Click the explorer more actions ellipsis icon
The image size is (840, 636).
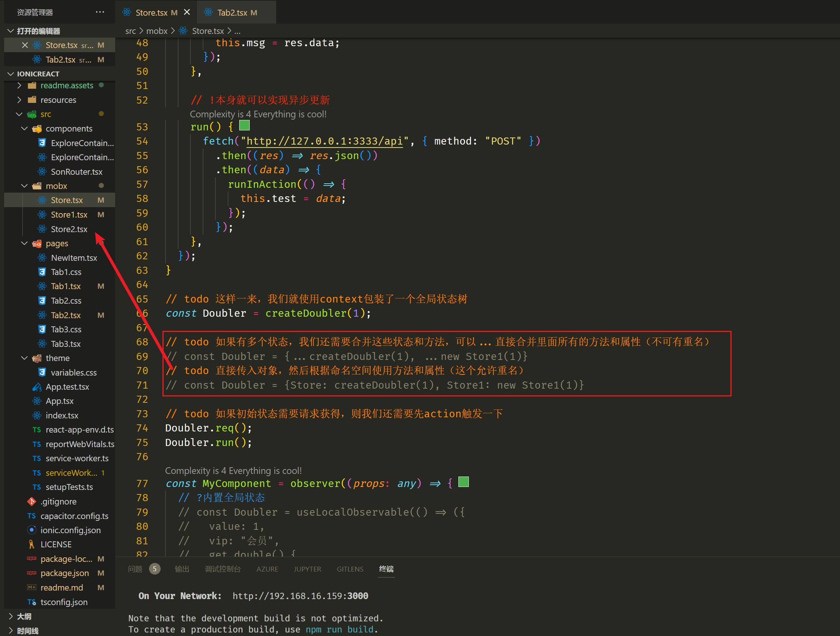point(100,12)
